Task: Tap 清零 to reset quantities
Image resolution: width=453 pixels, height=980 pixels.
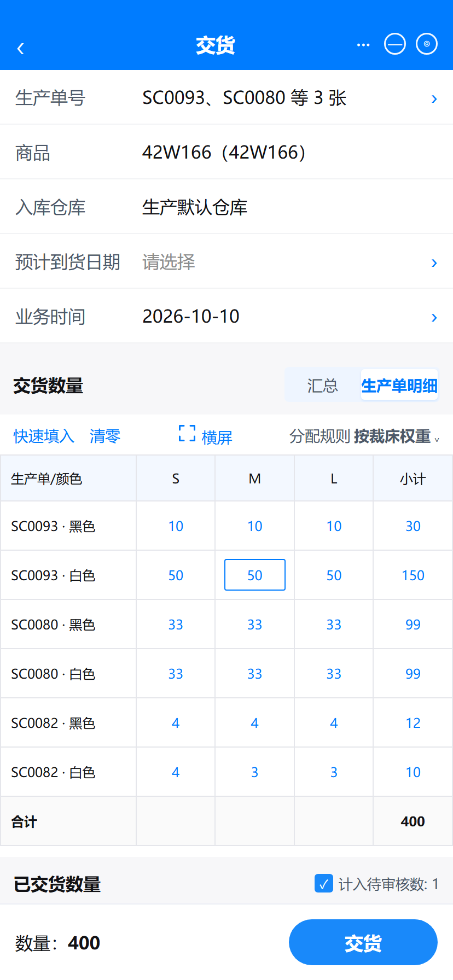Action: (x=105, y=436)
